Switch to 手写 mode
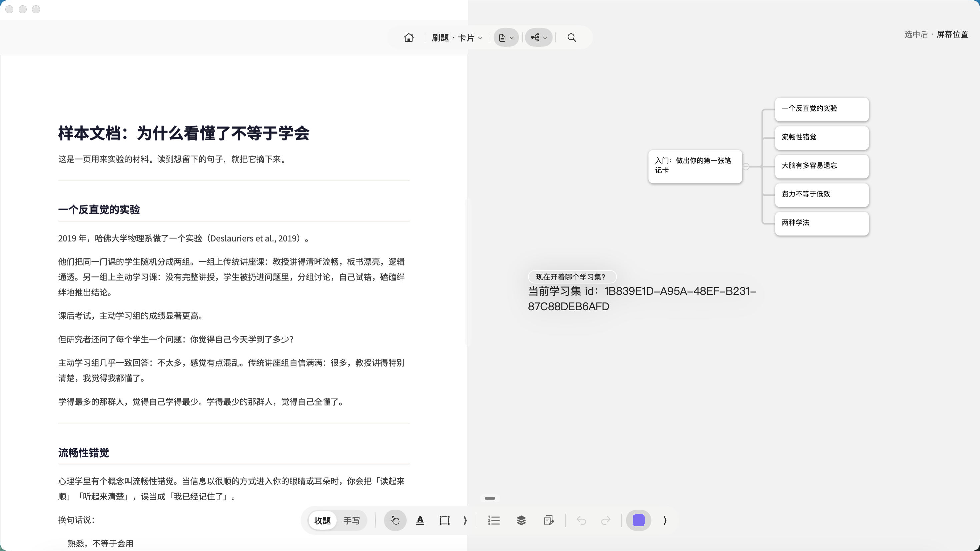Screen dimensions: 980x551 click(x=351, y=520)
